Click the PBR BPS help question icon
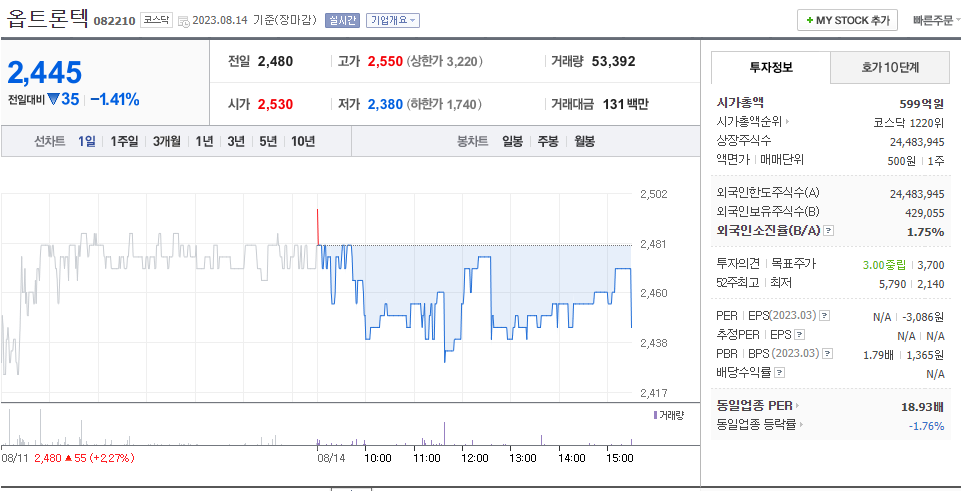Image resolution: width=961 pixels, height=491 pixels. coord(827,354)
